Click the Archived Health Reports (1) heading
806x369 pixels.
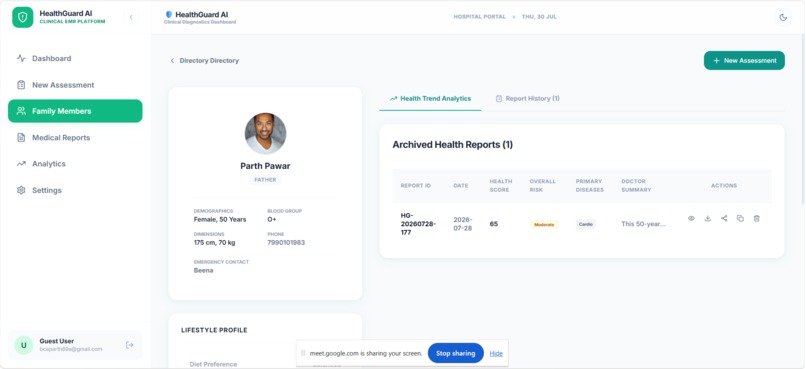point(452,145)
